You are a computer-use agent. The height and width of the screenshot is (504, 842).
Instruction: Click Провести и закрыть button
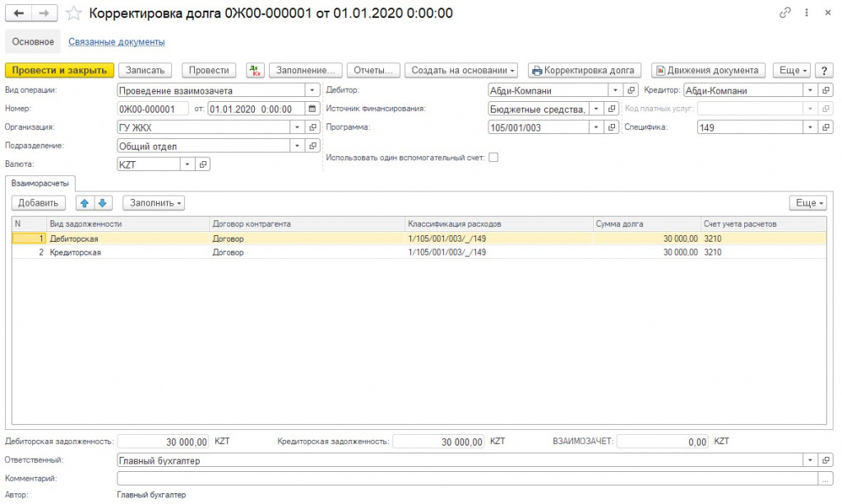(x=58, y=71)
